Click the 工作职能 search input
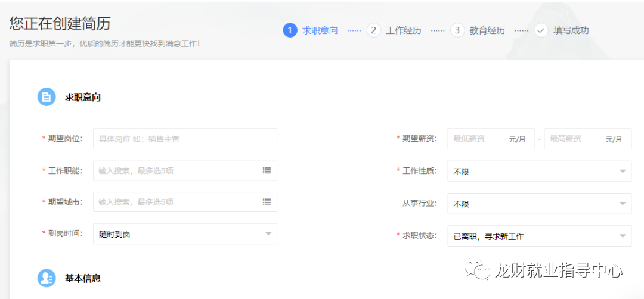Viewport: 644px width, 299px height. 177,170
